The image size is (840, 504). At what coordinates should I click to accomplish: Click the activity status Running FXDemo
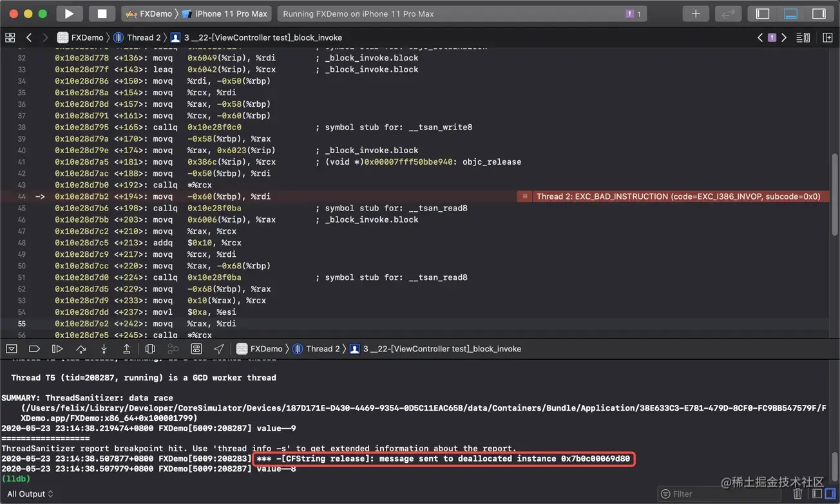(x=359, y=14)
